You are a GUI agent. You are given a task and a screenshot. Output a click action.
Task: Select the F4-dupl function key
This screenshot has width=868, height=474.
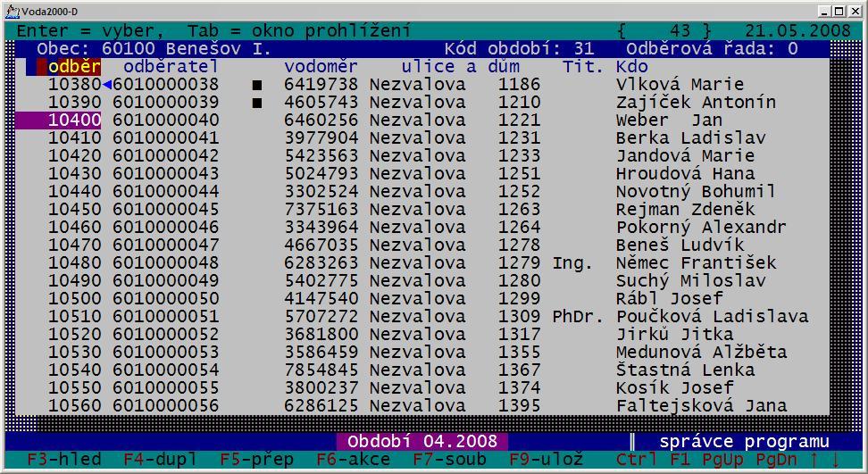tap(161, 459)
